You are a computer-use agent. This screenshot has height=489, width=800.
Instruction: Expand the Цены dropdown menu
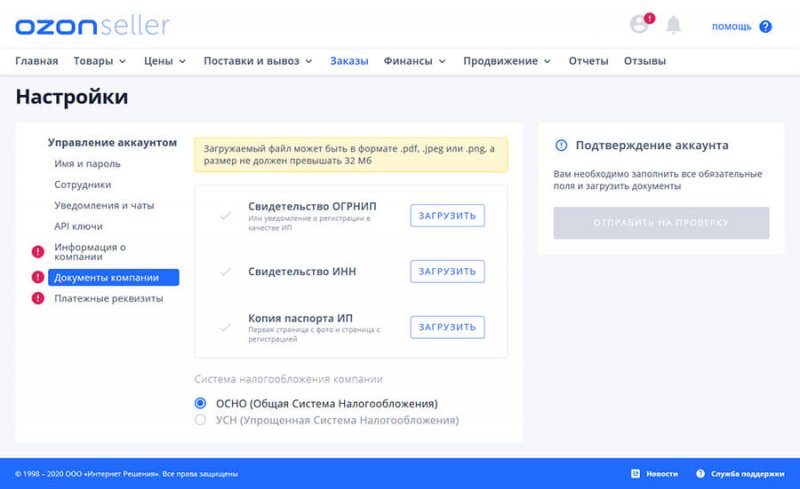coord(165,61)
